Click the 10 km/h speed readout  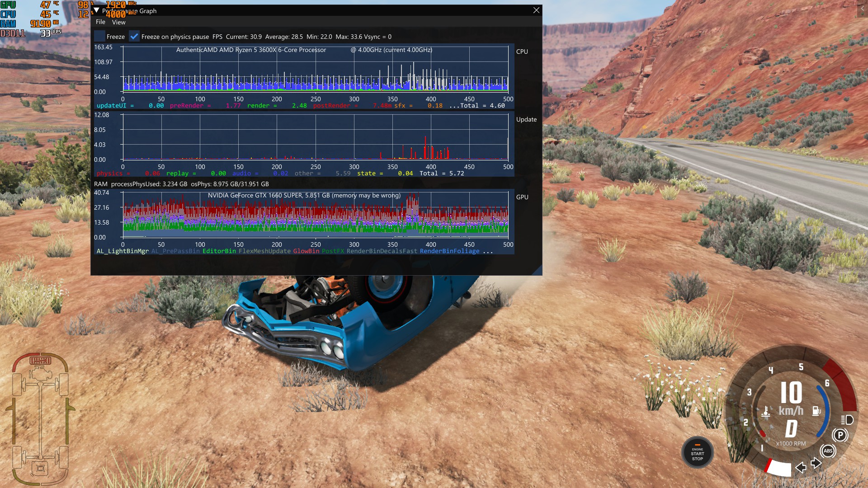(x=791, y=393)
